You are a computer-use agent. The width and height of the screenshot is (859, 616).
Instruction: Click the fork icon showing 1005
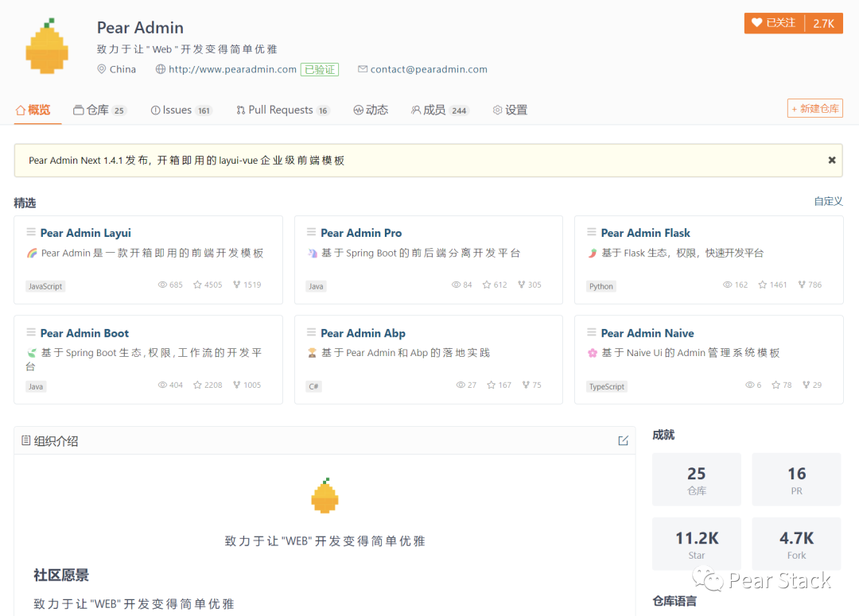pos(237,385)
